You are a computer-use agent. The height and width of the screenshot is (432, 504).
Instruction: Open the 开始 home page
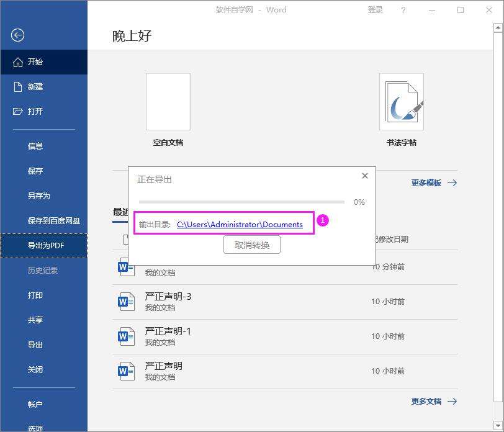(43, 62)
